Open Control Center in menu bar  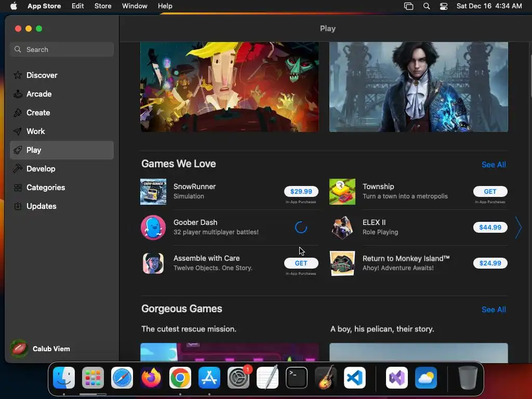coord(444,6)
